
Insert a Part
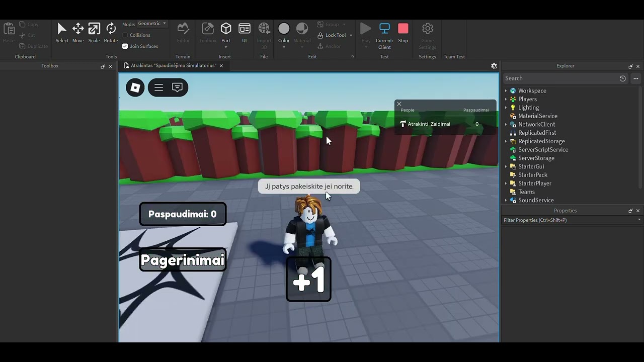pos(226,32)
